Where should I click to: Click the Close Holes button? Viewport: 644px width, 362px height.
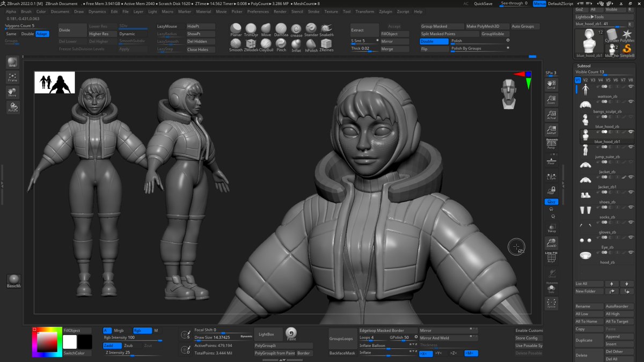pos(201,49)
